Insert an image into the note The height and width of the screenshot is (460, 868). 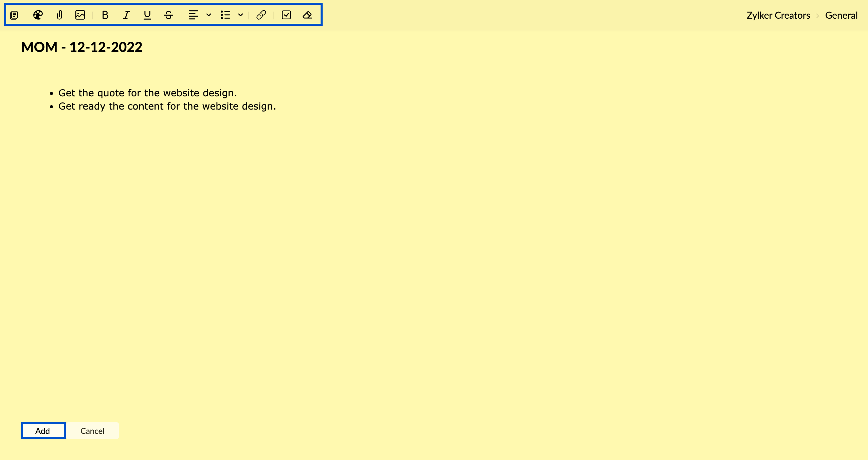click(x=80, y=15)
